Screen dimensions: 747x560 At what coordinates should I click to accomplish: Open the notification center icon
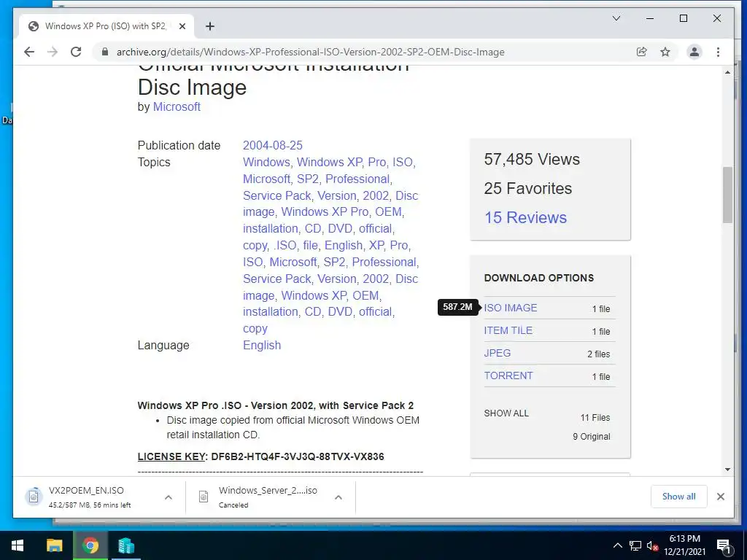pyautogui.click(x=724, y=545)
